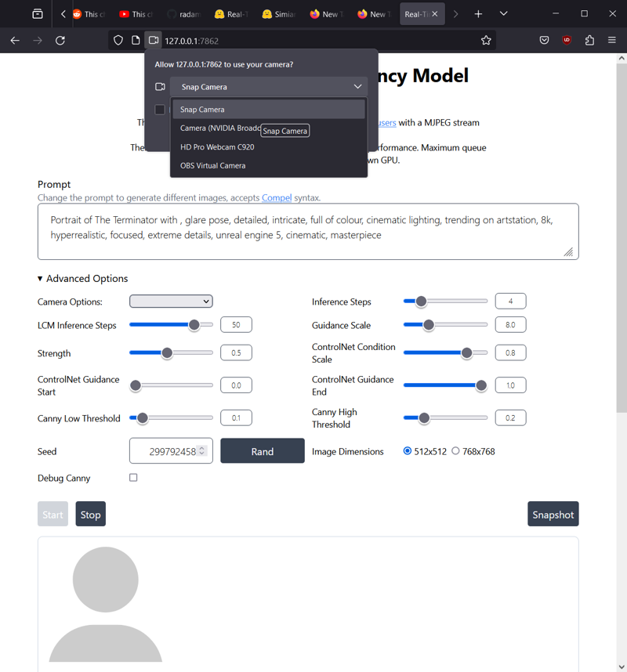Adjust ControlNet Condition Scale slider
627x672 pixels.
coord(446,352)
